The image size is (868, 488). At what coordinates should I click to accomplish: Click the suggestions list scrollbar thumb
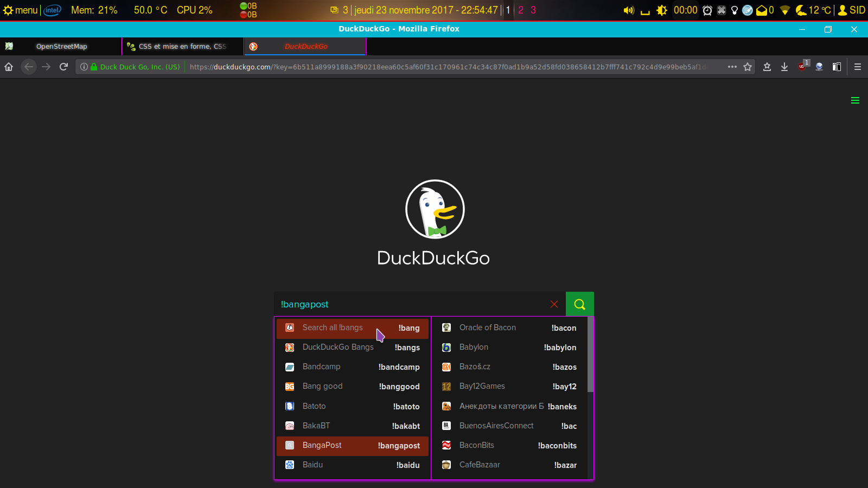click(590, 355)
